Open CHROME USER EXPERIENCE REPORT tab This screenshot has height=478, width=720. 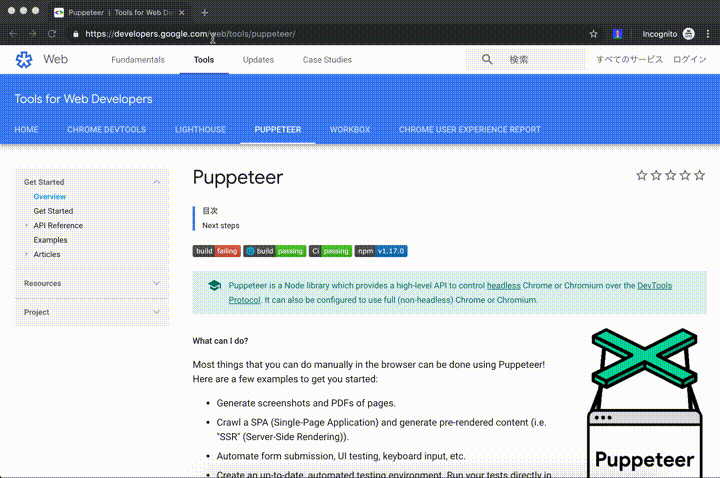[x=470, y=129]
